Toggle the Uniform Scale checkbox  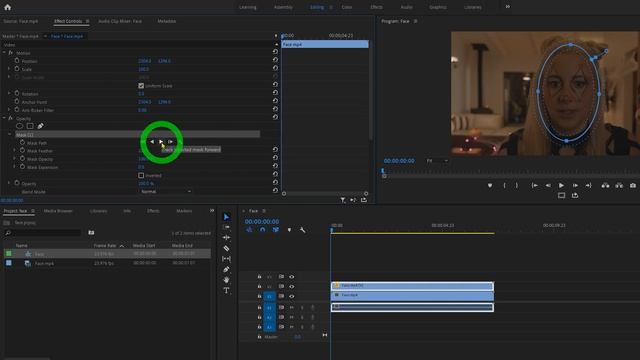point(141,86)
